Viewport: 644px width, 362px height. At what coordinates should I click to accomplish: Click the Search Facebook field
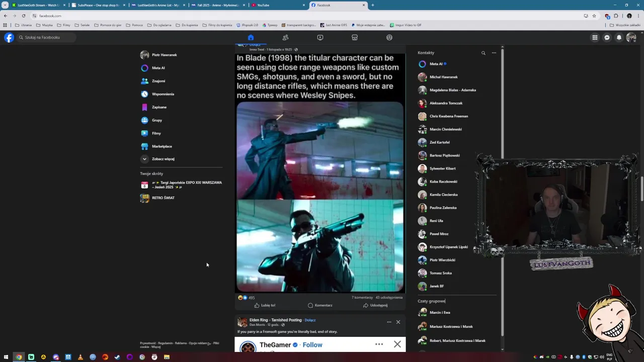click(46, 37)
